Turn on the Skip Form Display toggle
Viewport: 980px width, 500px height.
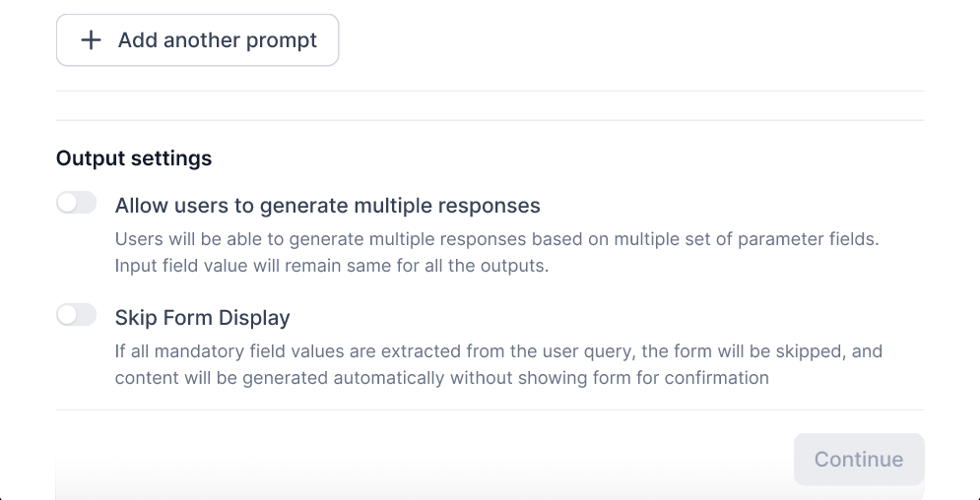pyautogui.click(x=77, y=315)
